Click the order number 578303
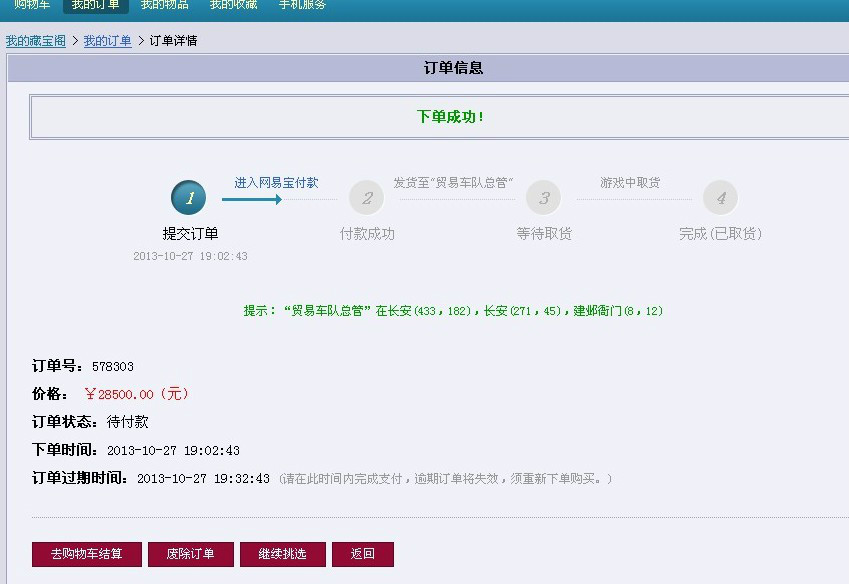 click(x=113, y=367)
